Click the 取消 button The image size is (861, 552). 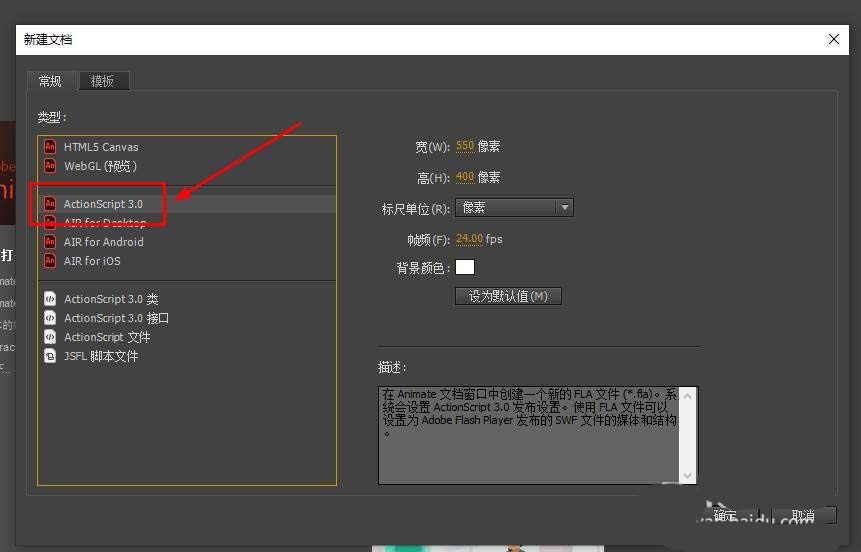(x=804, y=515)
